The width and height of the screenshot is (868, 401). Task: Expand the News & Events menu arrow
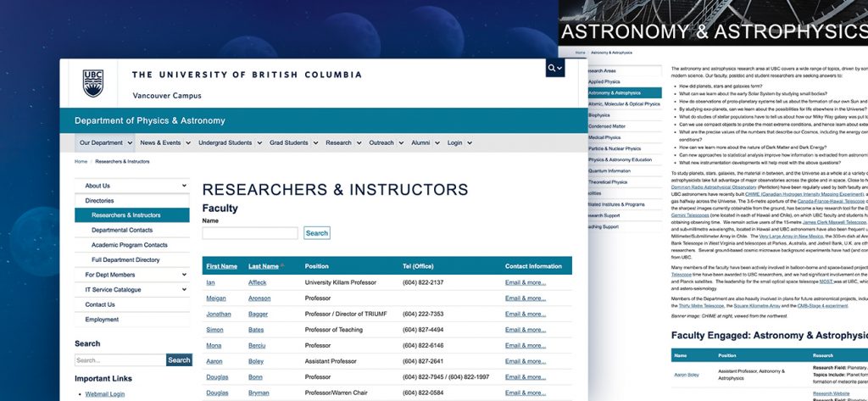[187, 143]
